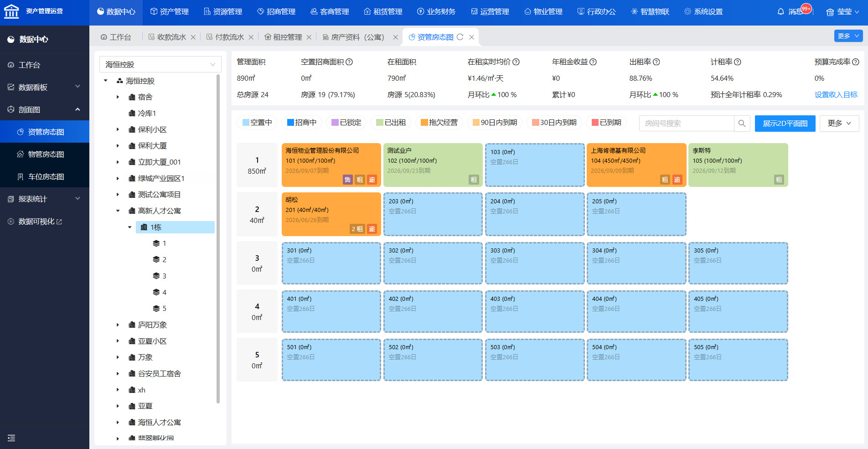Click help icon beside 预算完成率

click(856, 62)
